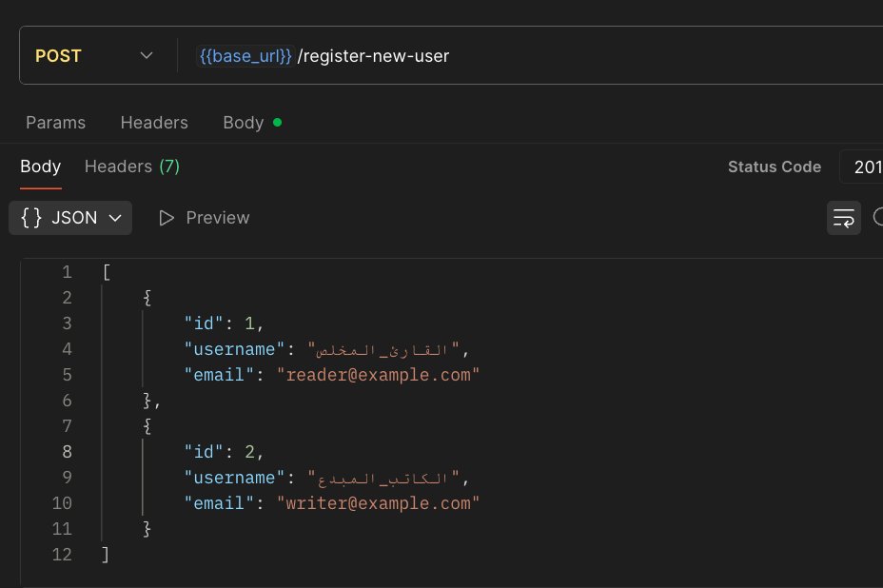
Task: Open the POST method dropdown
Action: tap(94, 56)
